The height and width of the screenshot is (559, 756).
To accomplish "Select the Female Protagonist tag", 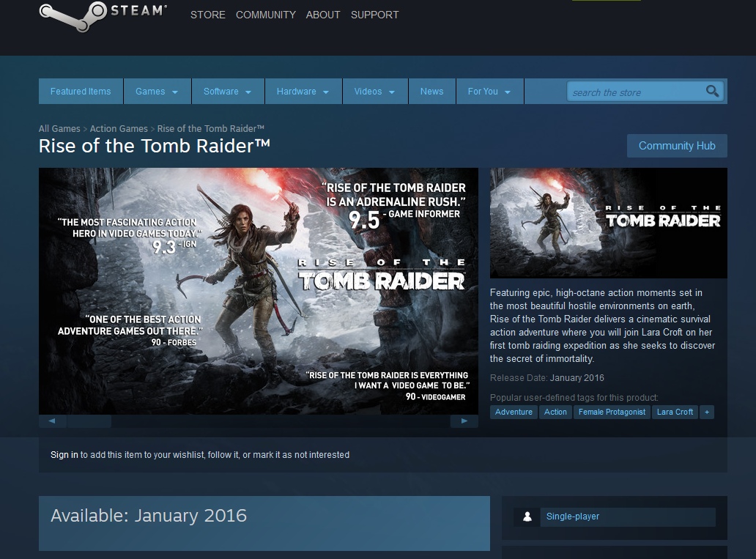I will click(612, 412).
